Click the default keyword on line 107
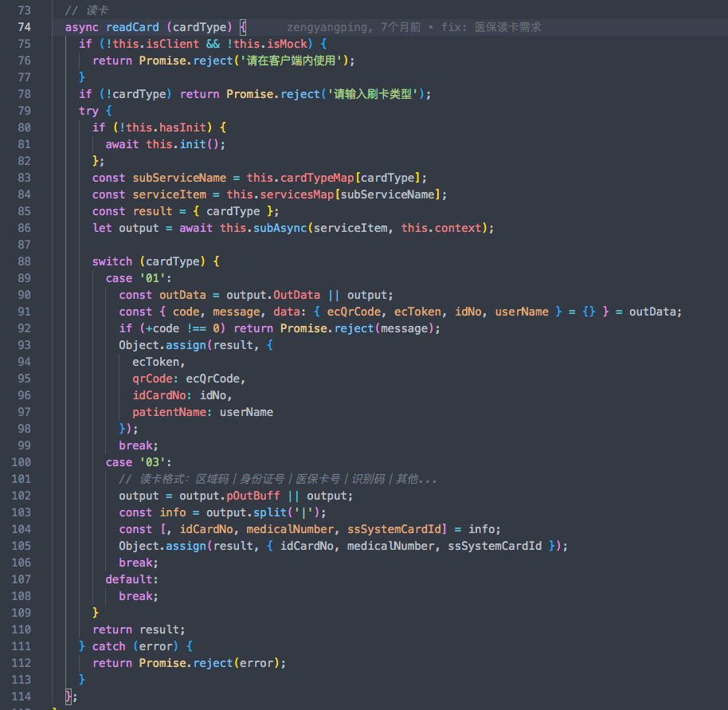728x710 pixels. coord(129,579)
